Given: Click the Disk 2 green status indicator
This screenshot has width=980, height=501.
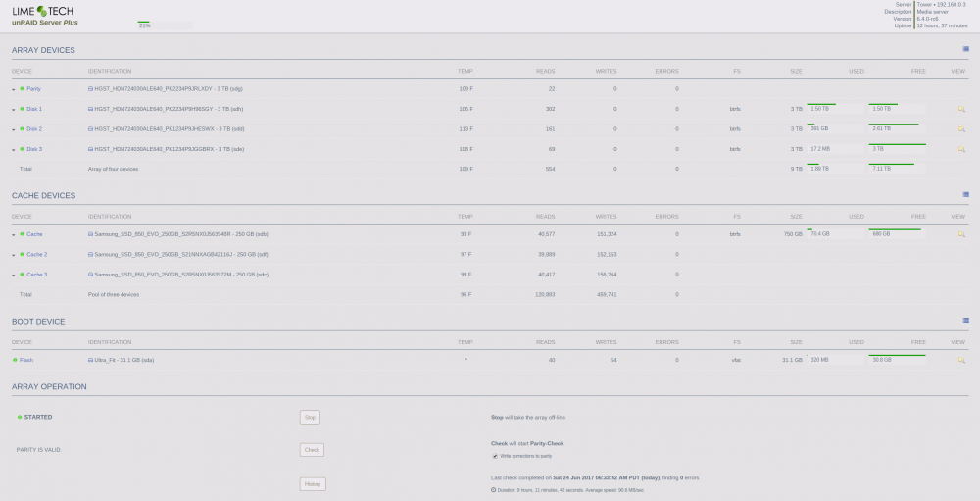Looking at the screenshot, I should (22, 128).
